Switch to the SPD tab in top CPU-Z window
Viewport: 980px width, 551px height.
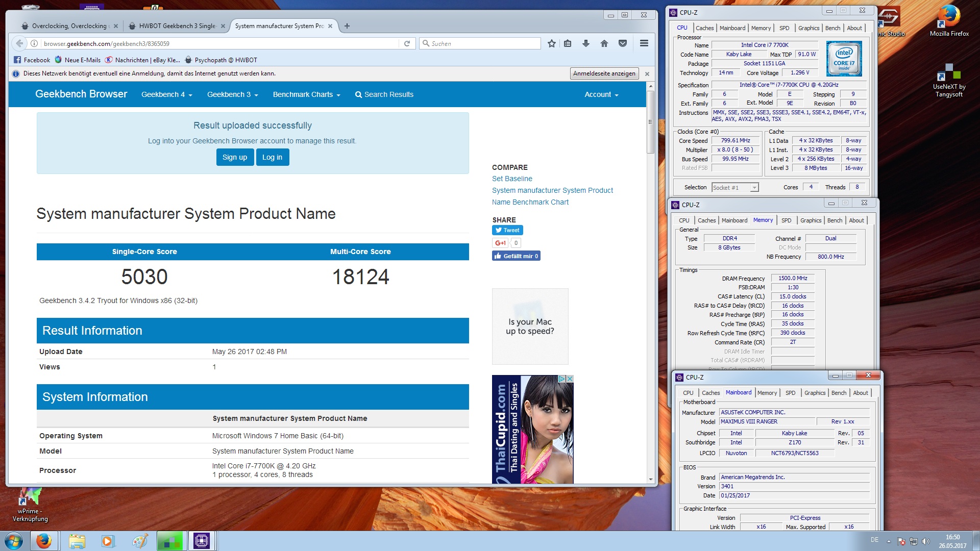coord(784,28)
